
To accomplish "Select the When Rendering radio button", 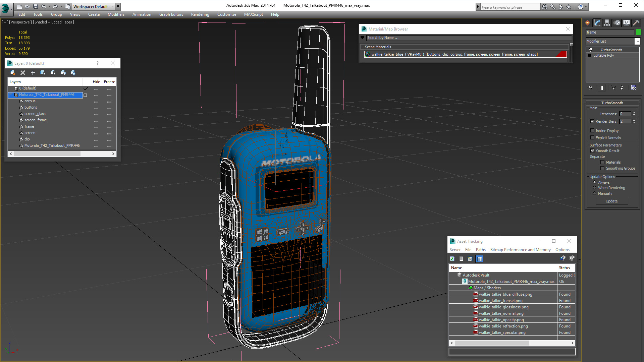I will click(x=595, y=188).
